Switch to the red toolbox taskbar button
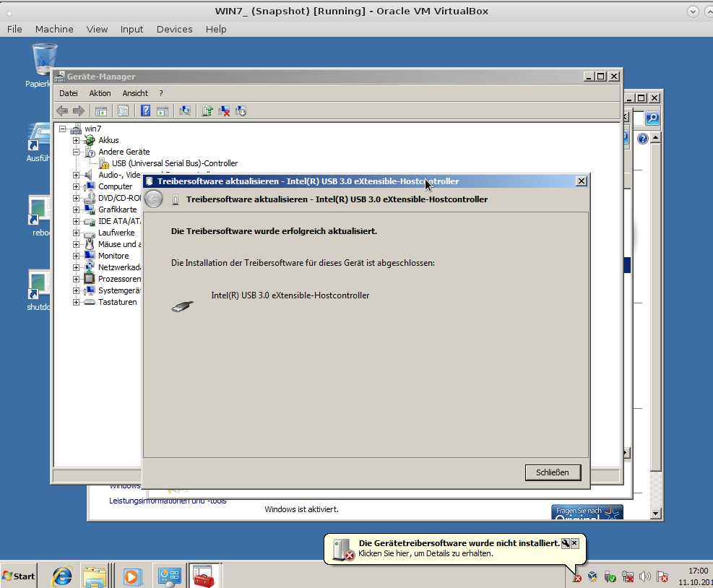Viewport: 713px width, 588px height. point(204,576)
